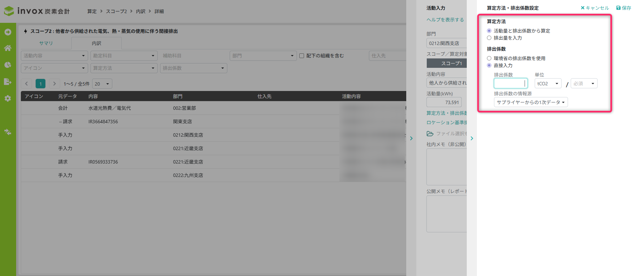This screenshot has height=276, width=644.
Task: Open the 勘定科目 filter dropdown
Action: click(x=124, y=56)
